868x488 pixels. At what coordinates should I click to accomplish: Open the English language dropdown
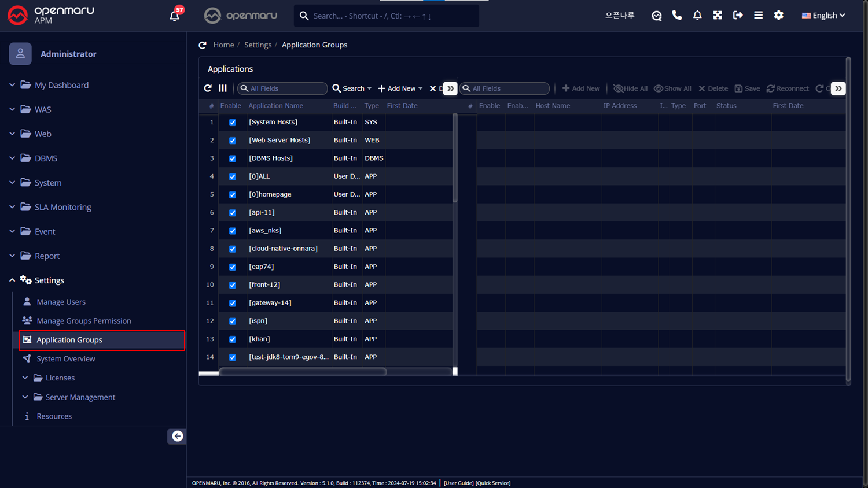click(823, 16)
